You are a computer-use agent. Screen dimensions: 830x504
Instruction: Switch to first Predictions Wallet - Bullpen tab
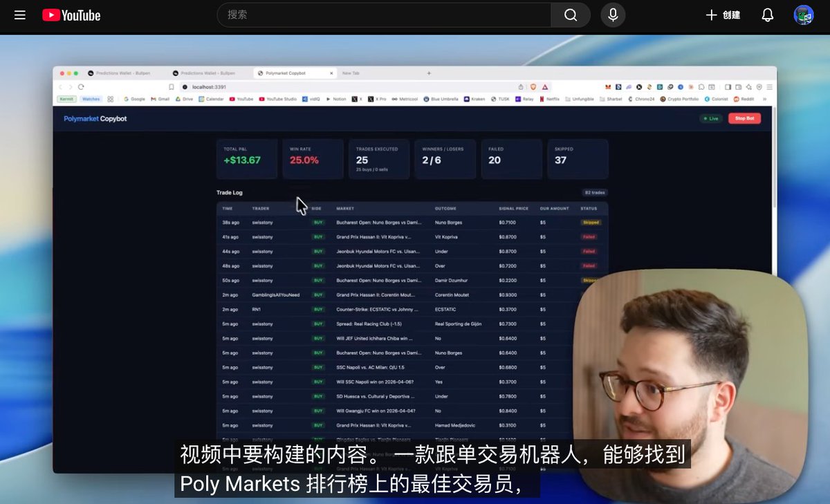[122, 73]
